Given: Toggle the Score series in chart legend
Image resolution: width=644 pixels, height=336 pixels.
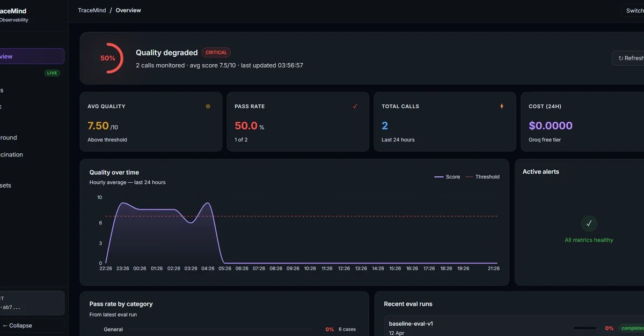Looking at the screenshot, I should 447,177.
